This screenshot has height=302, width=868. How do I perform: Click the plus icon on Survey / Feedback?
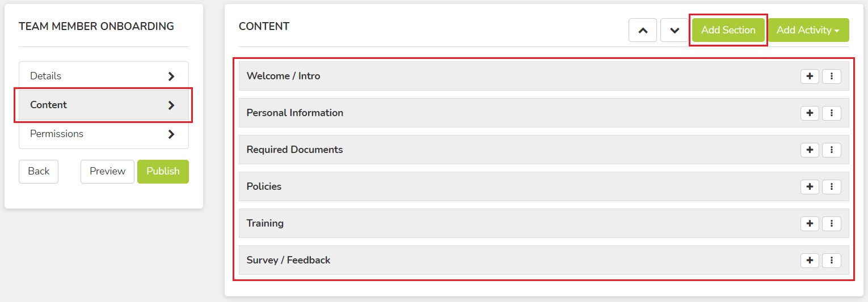[x=810, y=261]
